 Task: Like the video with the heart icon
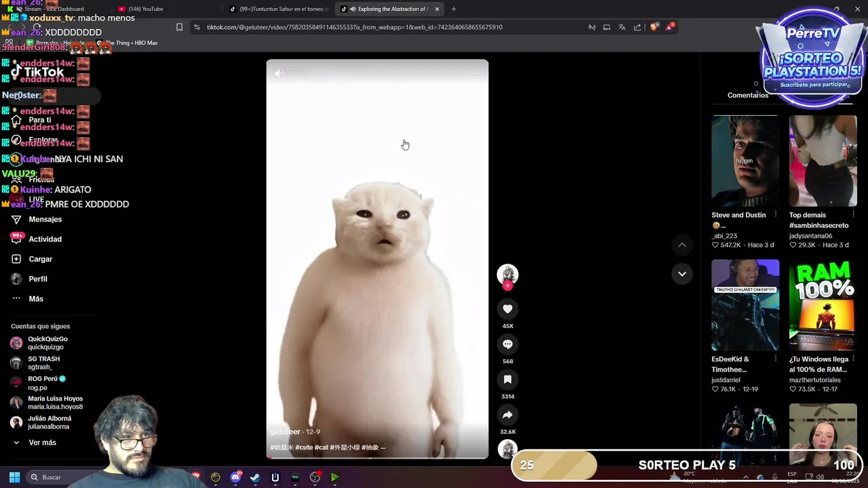507,309
